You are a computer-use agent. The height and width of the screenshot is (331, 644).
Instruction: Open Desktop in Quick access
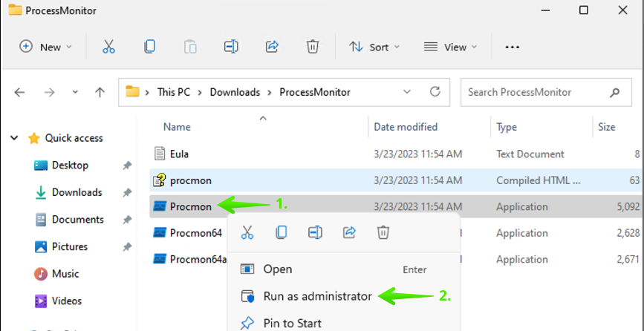click(x=71, y=165)
